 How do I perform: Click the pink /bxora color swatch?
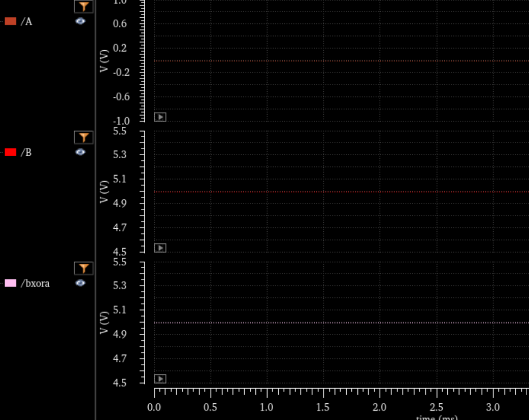tap(11, 283)
